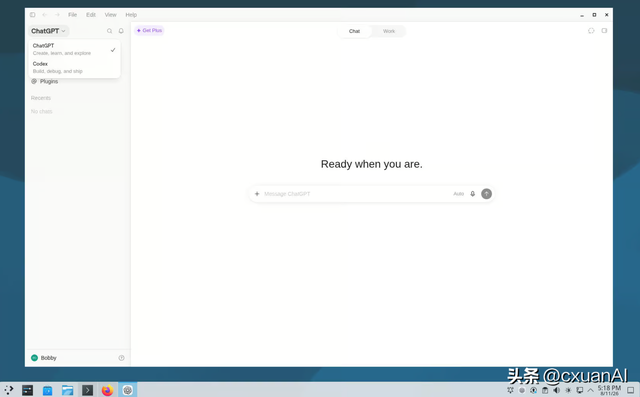Viewport: 640px width, 397px height.
Task: Click the plus attach icon in message box
Action: 257,194
